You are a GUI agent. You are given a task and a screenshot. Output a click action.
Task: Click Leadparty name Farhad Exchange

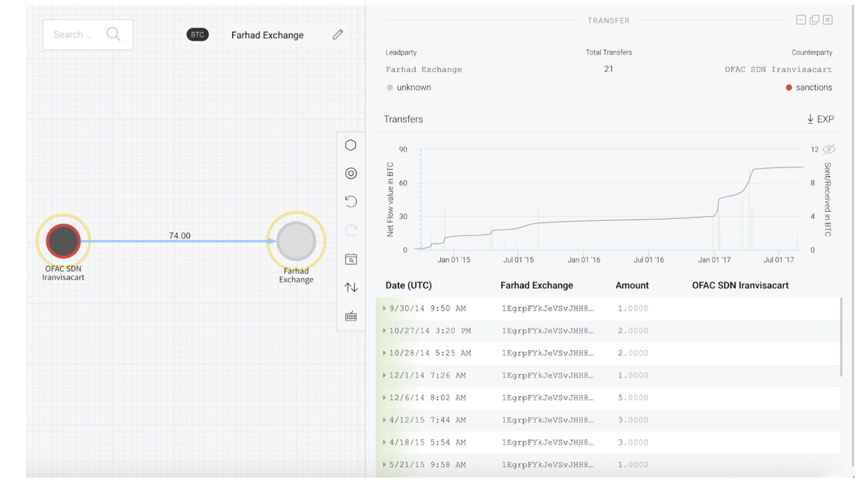(x=424, y=69)
